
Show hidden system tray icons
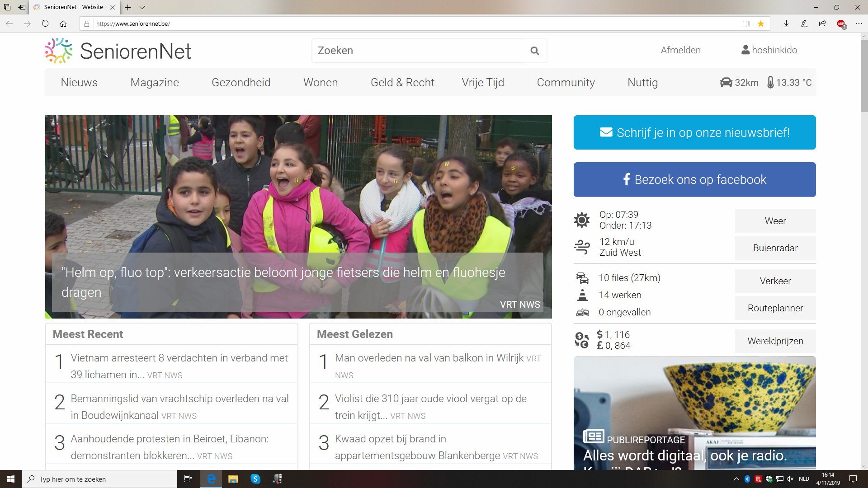coord(736,479)
